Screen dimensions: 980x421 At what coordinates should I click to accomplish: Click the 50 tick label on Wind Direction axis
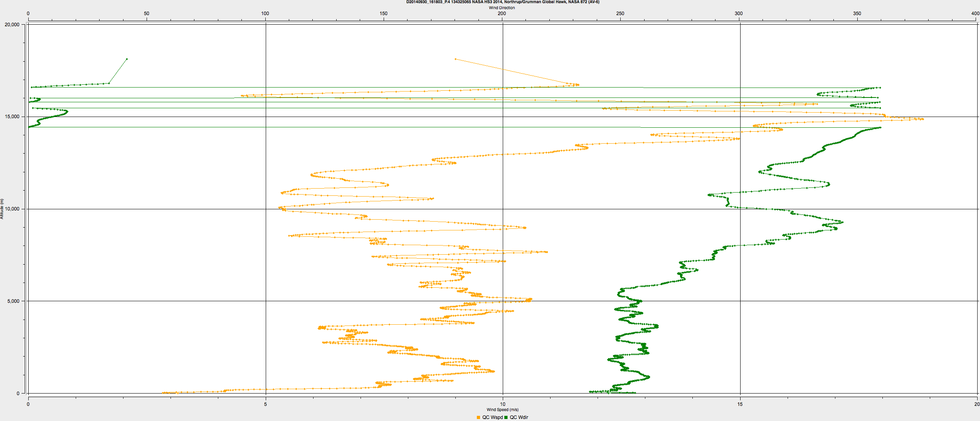(147, 14)
